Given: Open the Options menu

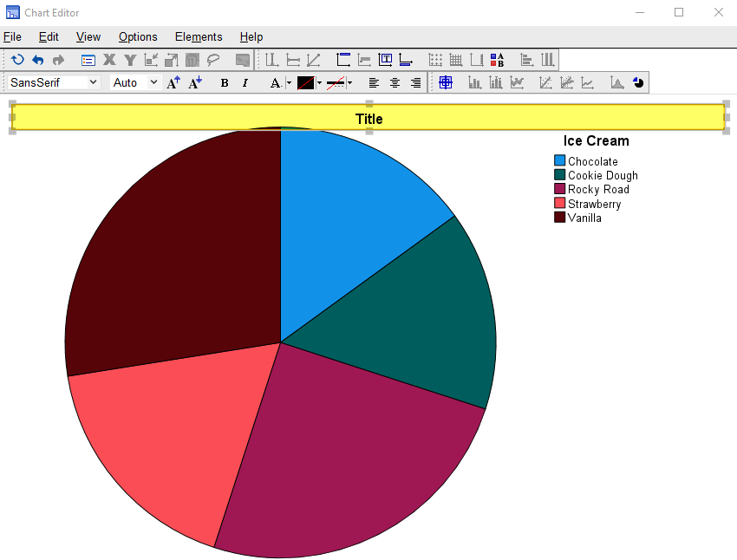Looking at the screenshot, I should (x=138, y=36).
